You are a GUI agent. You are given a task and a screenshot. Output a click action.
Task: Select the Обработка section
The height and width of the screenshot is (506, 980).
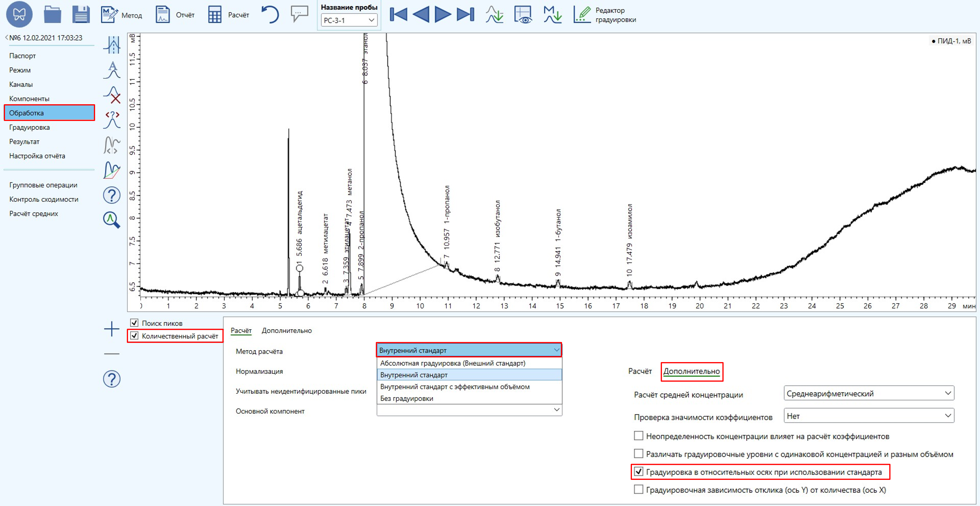coord(50,113)
